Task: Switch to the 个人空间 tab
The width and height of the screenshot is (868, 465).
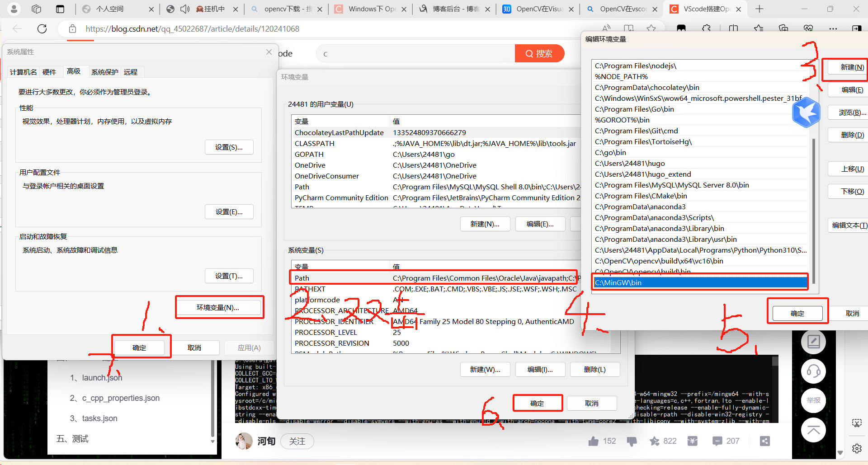Action: click(118, 9)
